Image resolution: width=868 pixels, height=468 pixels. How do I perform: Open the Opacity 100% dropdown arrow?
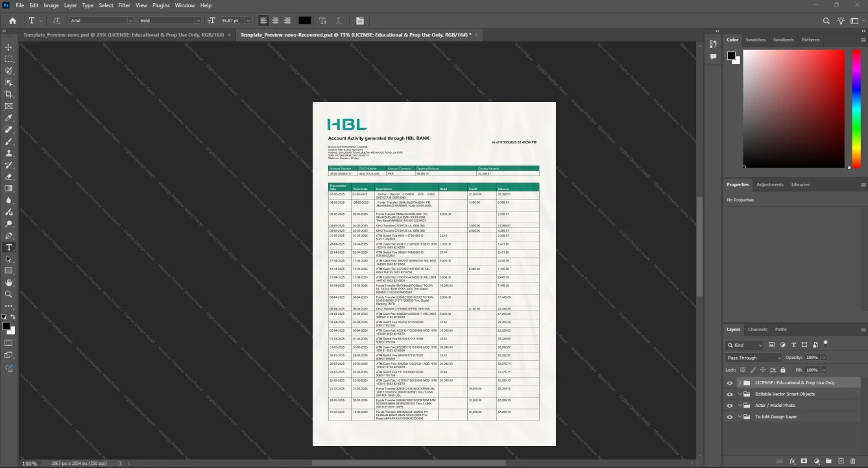(x=824, y=358)
